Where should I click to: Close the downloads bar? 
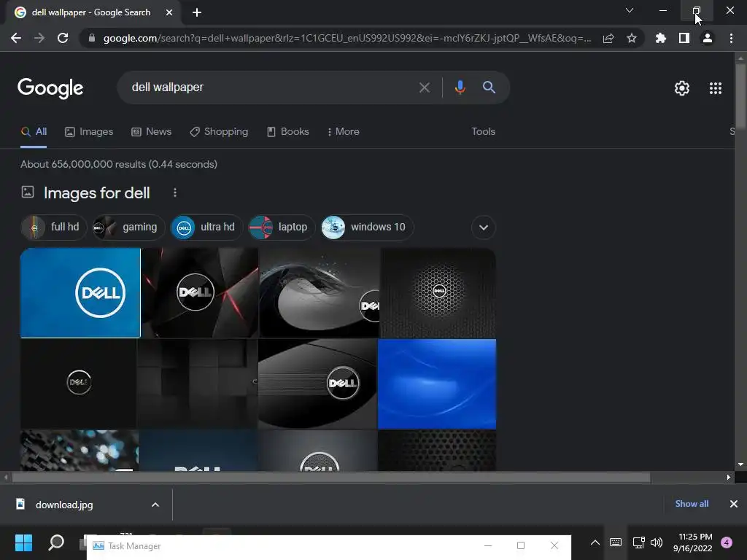734,504
